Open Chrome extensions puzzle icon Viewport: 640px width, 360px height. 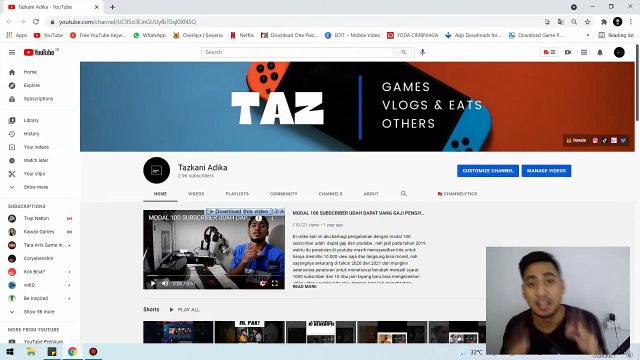[x=604, y=22]
